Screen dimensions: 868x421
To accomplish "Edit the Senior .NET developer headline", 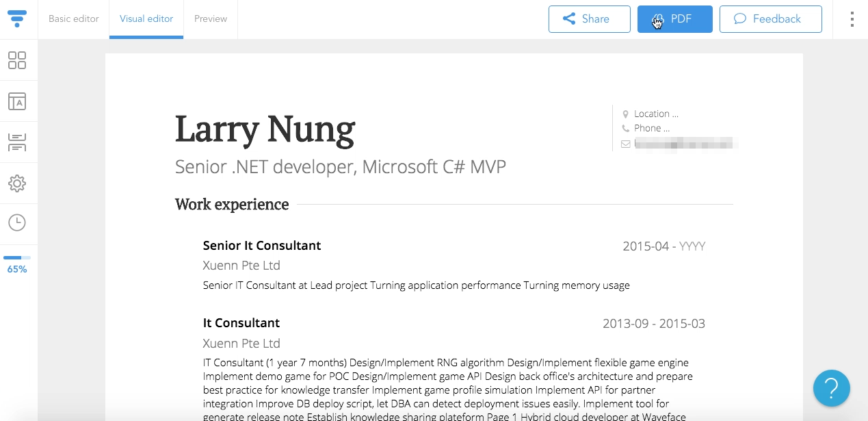I will [341, 166].
